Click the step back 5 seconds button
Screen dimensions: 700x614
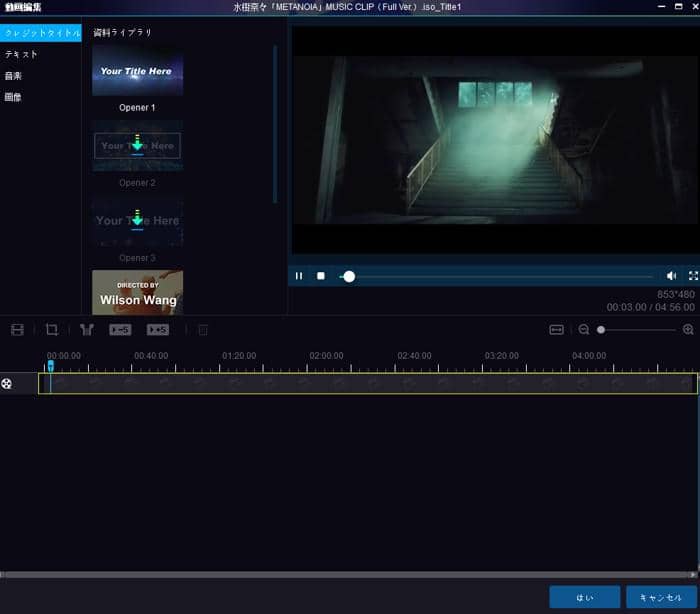click(x=120, y=329)
